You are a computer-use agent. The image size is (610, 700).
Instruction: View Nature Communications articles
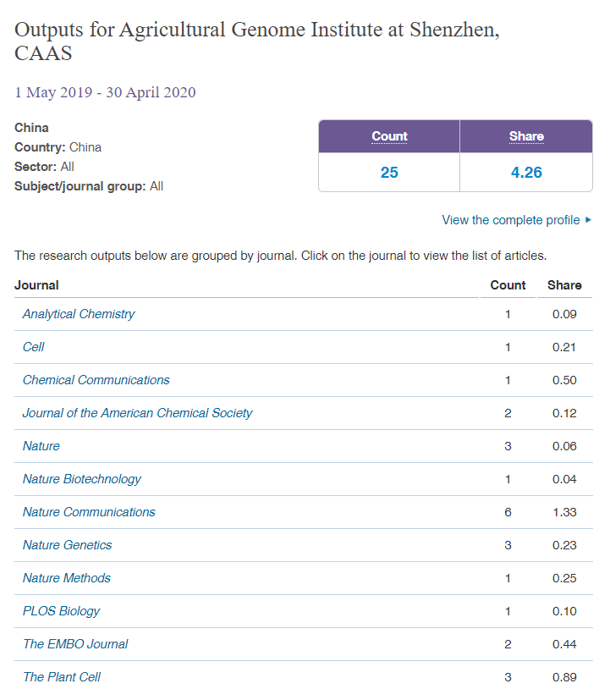[89, 512]
